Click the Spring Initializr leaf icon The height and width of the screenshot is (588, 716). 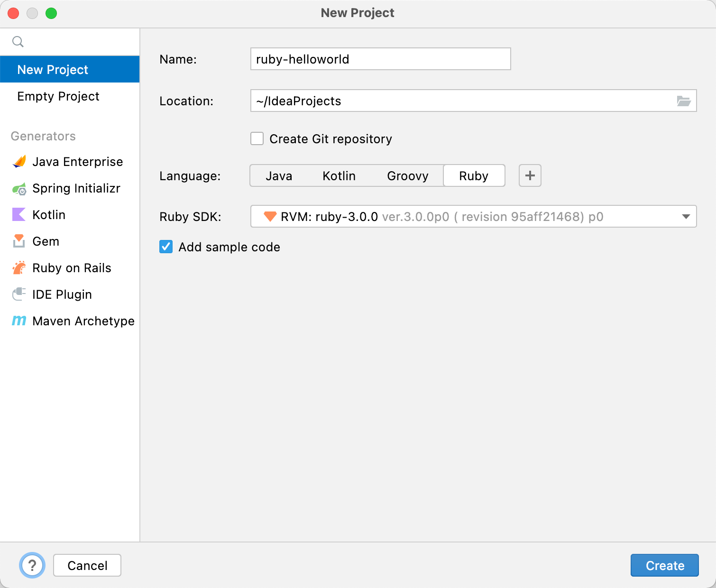point(19,189)
